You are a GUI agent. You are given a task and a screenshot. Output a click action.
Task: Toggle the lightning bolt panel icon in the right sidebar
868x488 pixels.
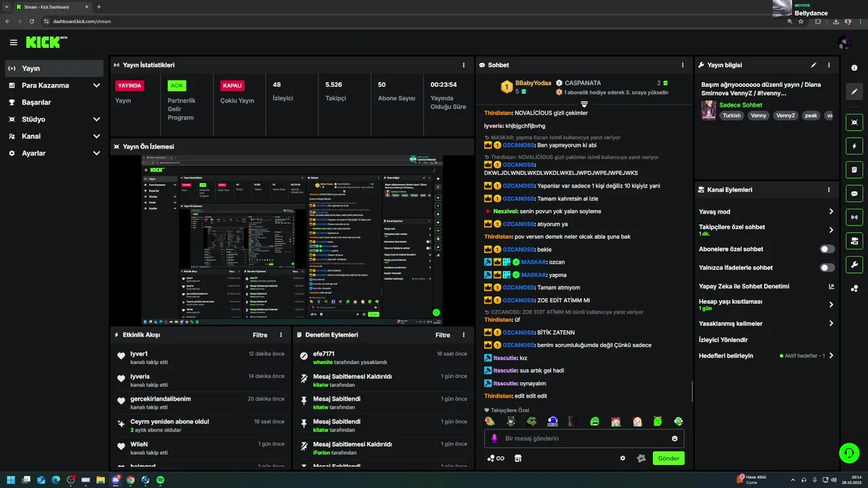point(854,146)
